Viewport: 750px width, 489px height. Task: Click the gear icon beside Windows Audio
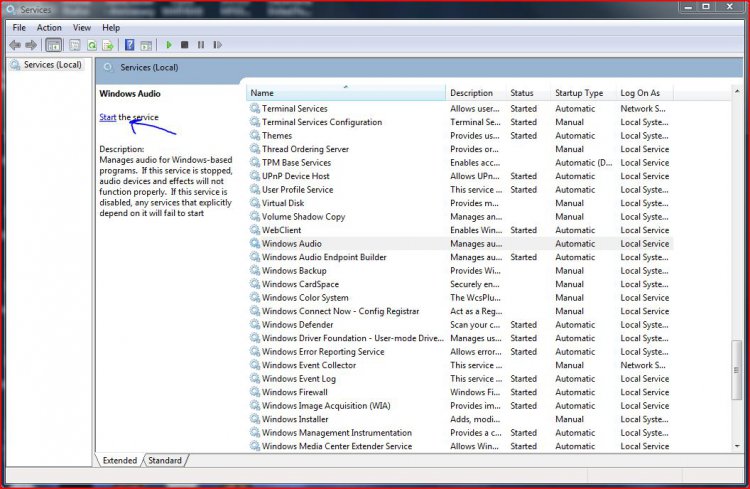tap(255, 243)
